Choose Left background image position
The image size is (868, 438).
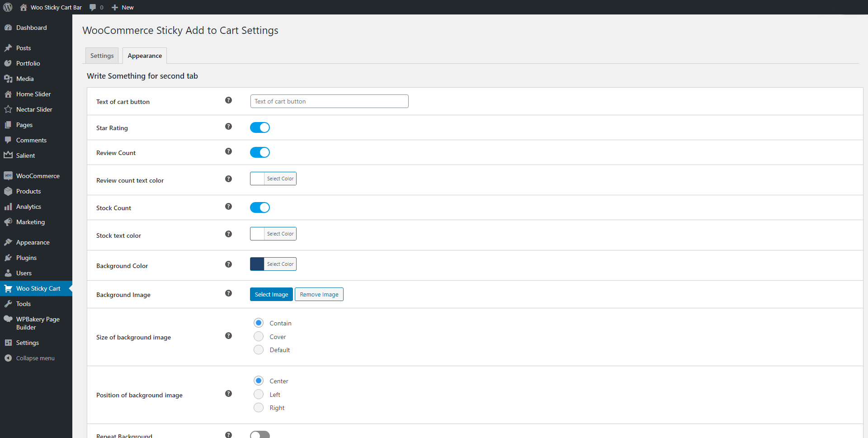click(259, 394)
